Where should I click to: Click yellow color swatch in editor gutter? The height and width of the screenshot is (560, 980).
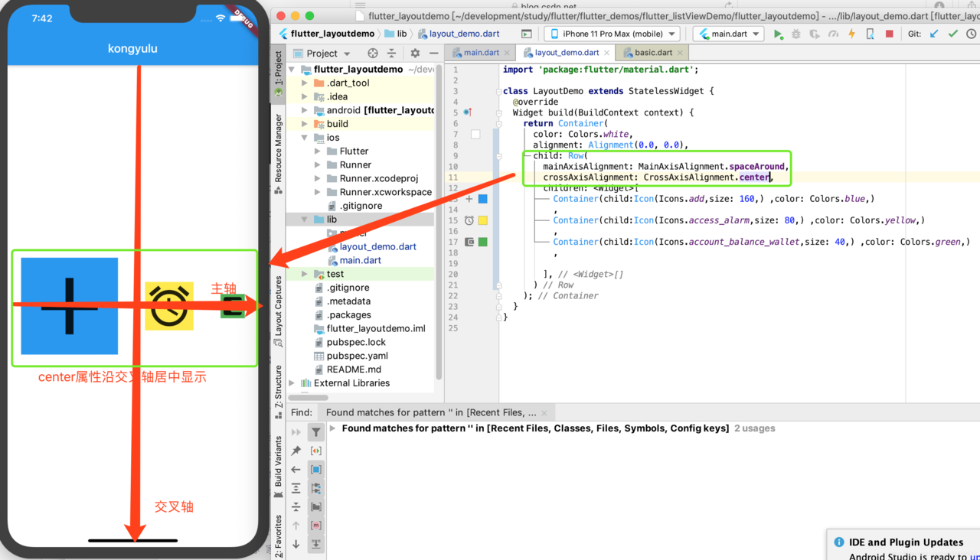click(483, 220)
